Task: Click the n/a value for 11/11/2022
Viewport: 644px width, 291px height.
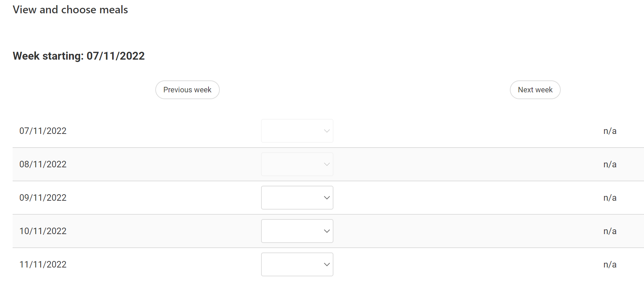Action: (610, 264)
